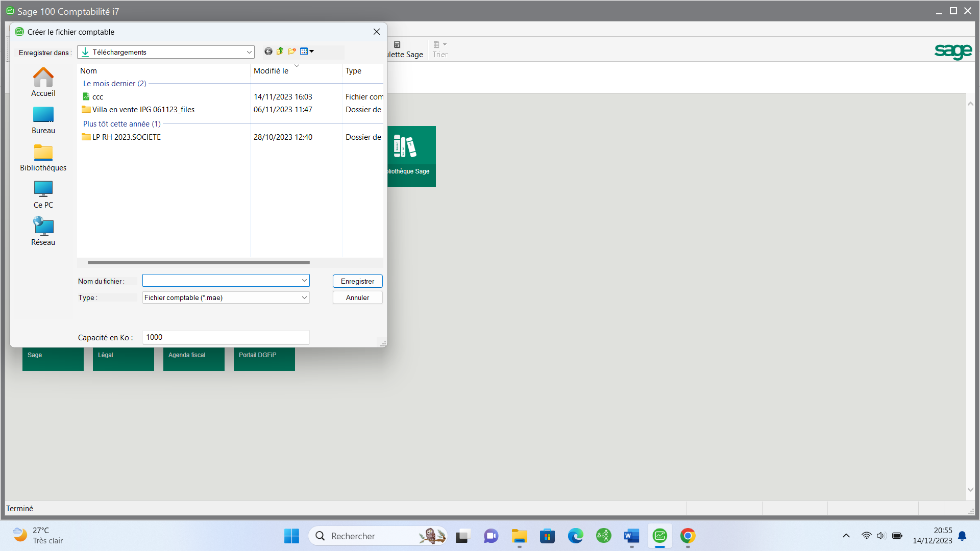980x551 pixels.
Task: Click the main window scroll down arrow
Action: click(x=970, y=489)
